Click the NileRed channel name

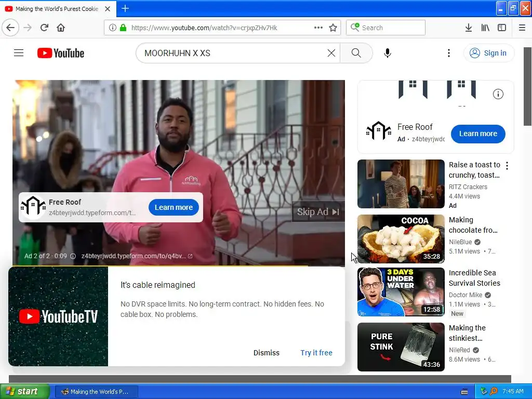(x=459, y=350)
